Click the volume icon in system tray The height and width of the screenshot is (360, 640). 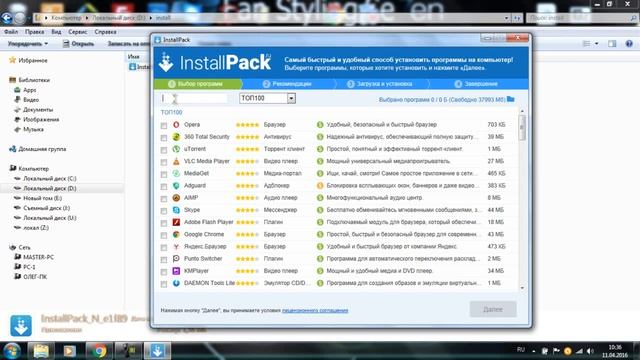point(590,351)
